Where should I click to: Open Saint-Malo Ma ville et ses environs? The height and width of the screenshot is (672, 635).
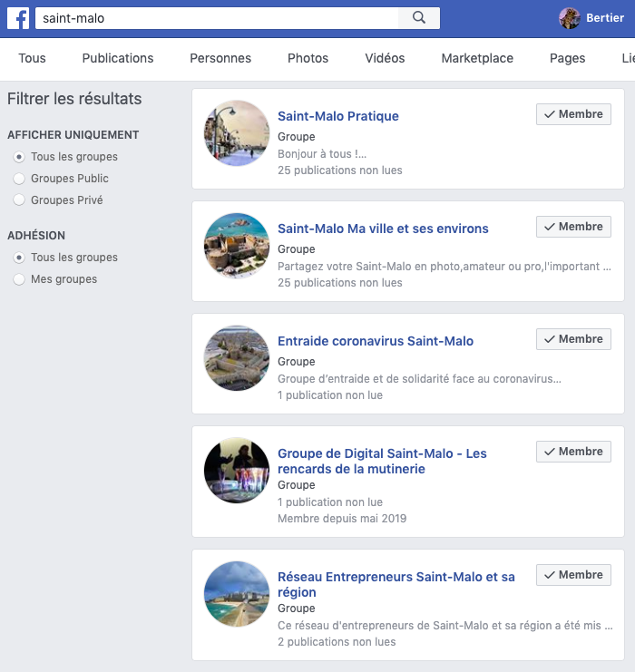click(x=383, y=229)
